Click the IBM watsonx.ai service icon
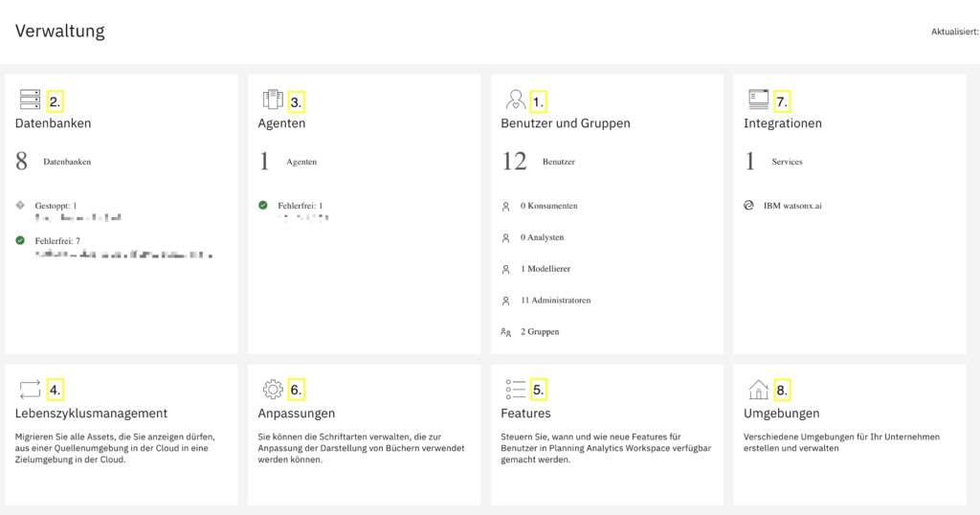Screen dimensions: 980x515 [748, 206]
